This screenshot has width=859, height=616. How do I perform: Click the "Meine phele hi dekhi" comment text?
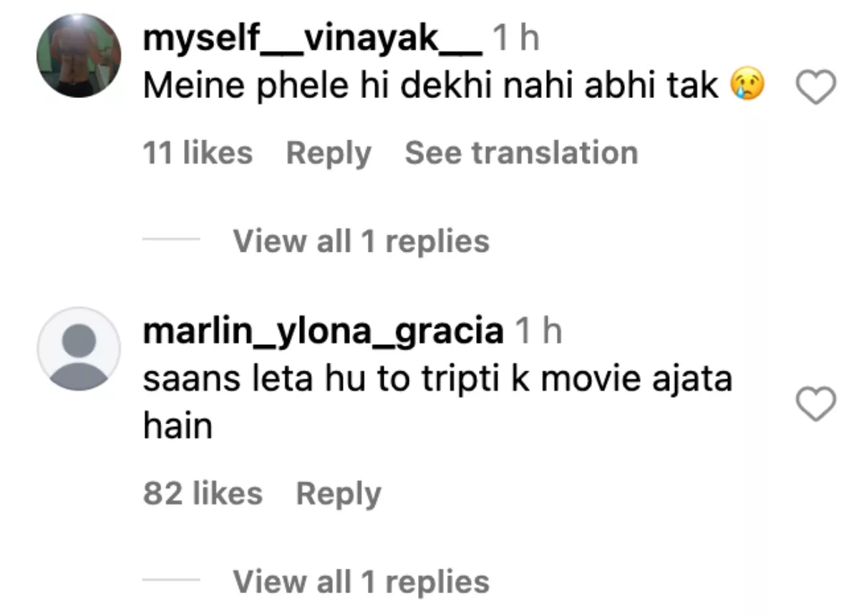point(429,87)
